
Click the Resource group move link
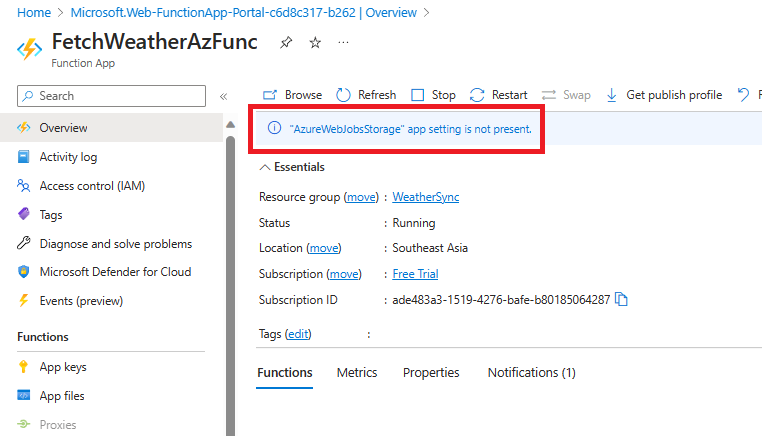(361, 197)
